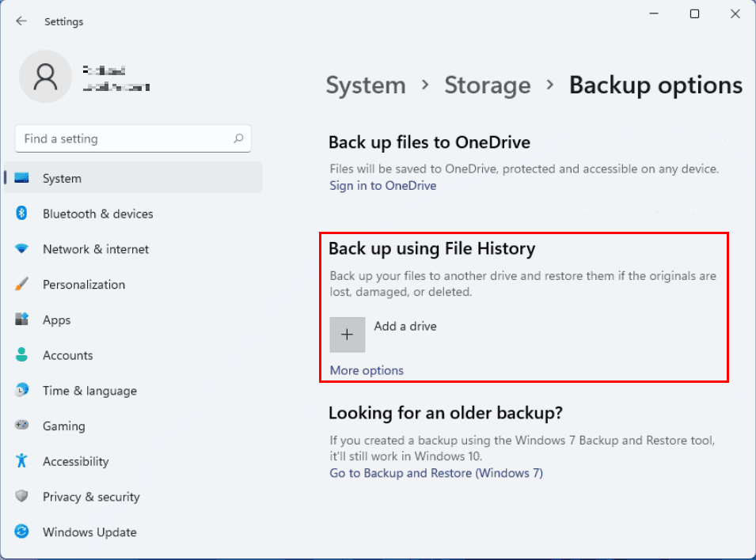Open Bluetooth & devices settings
Viewport: 756px width, 560px height.
tap(97, 214)
